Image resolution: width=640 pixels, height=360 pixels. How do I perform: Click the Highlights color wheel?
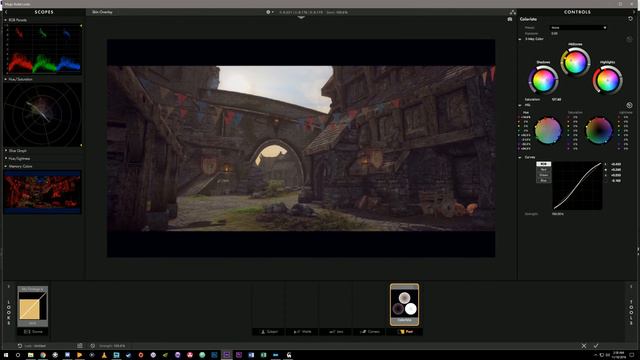pyautogui.click(x=607, y=80)
